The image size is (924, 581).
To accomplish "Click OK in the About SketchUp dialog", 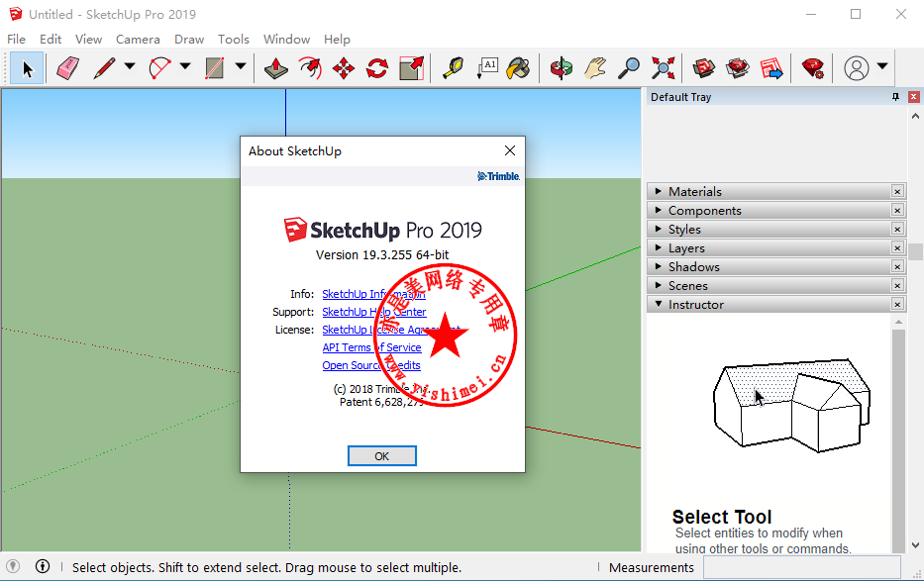I will point(382,455).
